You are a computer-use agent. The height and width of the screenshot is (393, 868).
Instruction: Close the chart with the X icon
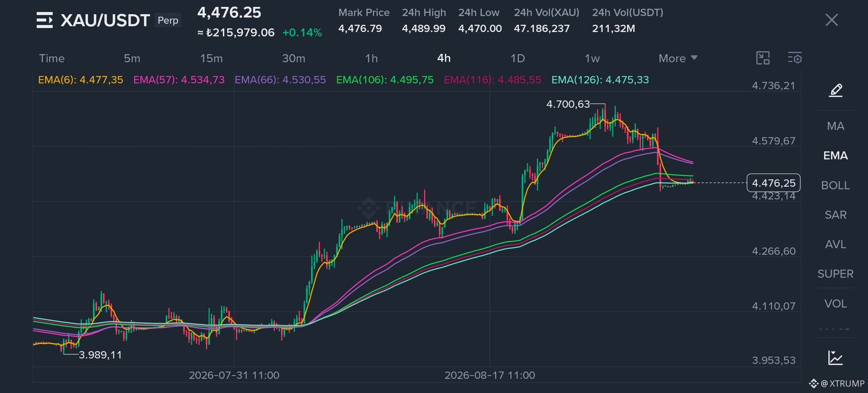[x=832, y=20]
